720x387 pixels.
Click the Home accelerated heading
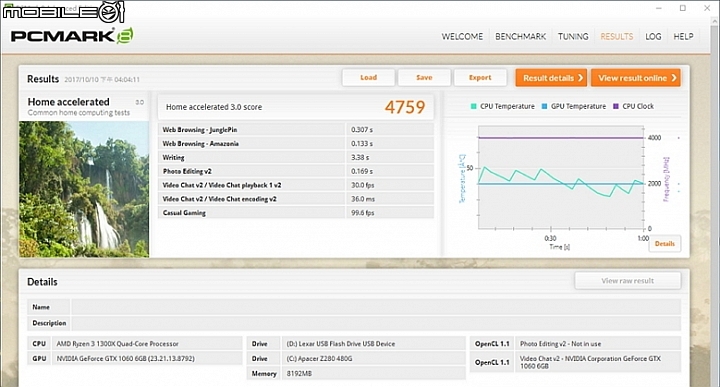coord(68,102)
